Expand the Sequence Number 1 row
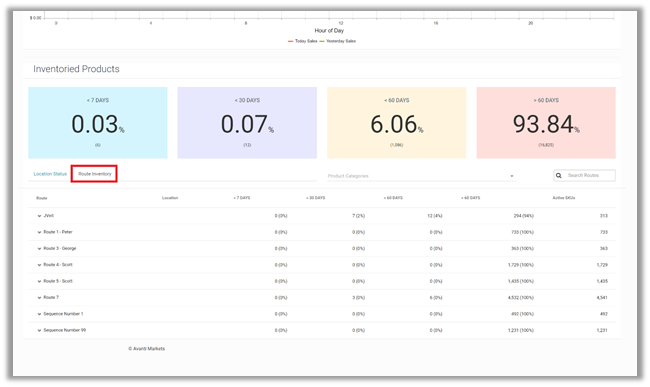 click(39, 314)
